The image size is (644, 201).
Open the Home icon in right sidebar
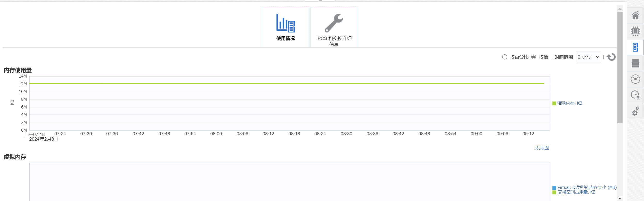pos(635,15)
